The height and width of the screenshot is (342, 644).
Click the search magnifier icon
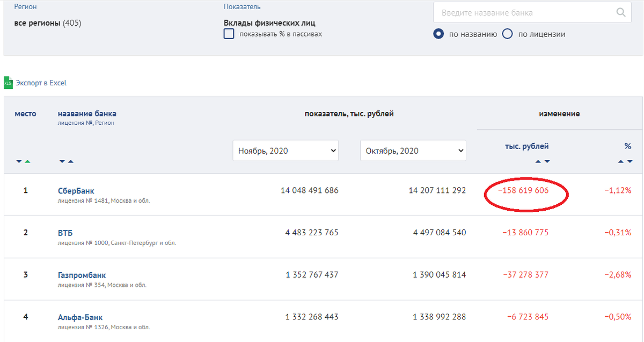pos(620,12)
